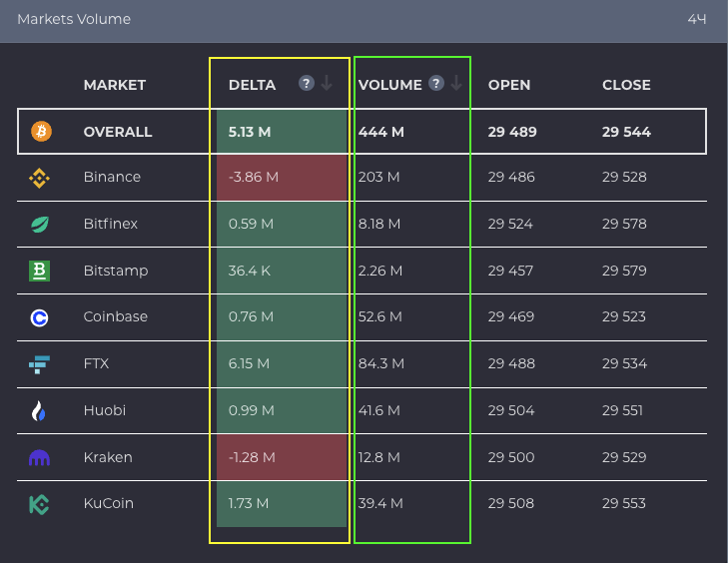
Task: Click the Markets Volume panel title
Action: [74, 19]
